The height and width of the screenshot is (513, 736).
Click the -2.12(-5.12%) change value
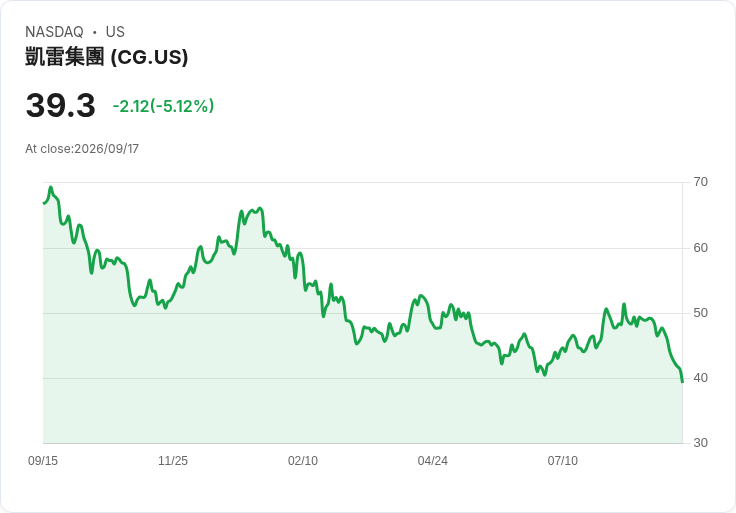[x=163, y=106]
